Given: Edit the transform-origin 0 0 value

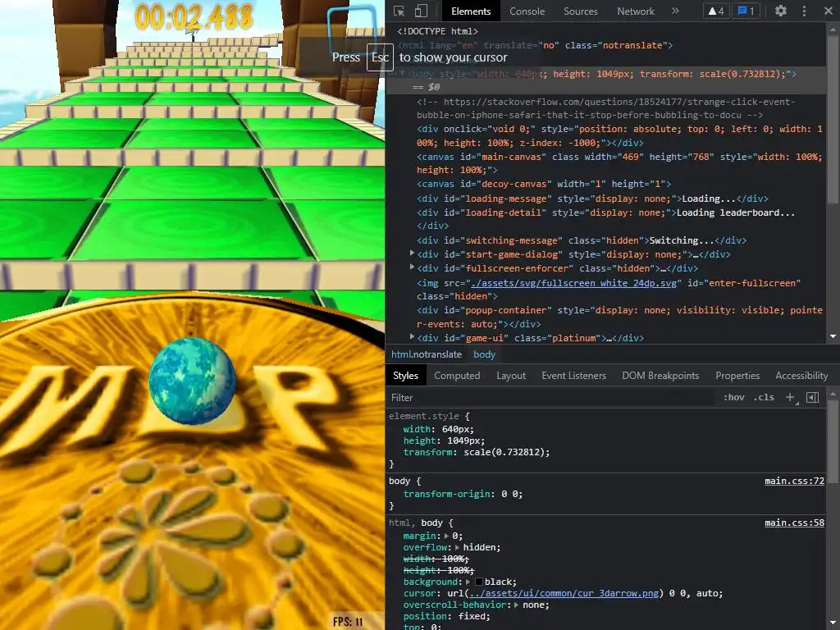Looking at the screenshot, I should [509, 494].
